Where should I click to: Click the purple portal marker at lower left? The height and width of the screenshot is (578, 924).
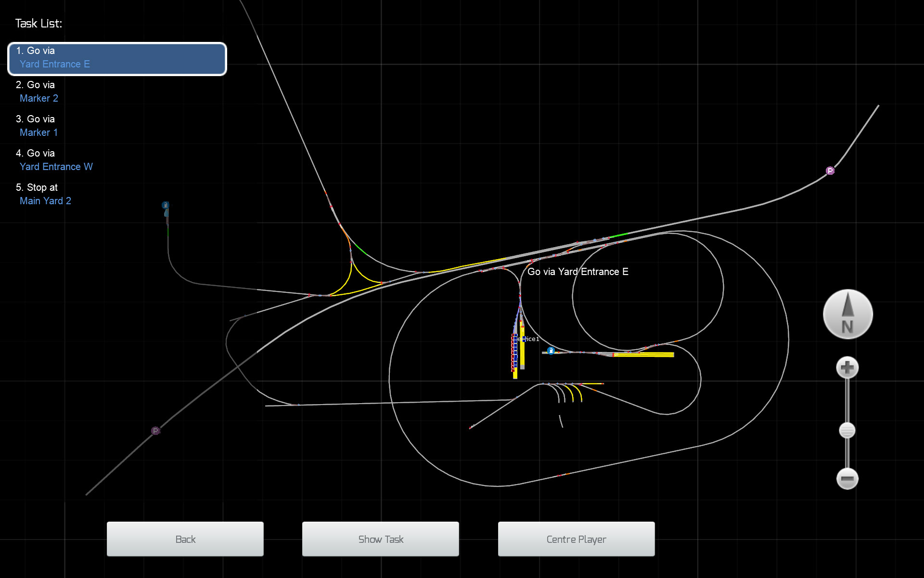pyautogui.click(x=155, y=431)
